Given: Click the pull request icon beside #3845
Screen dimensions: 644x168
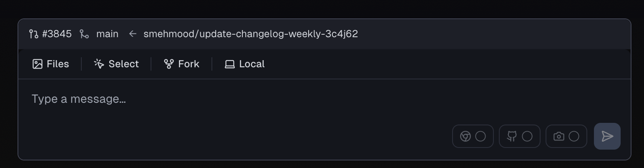Looking at the screenshot, I should pyautogui.click(x=34, y=34).
